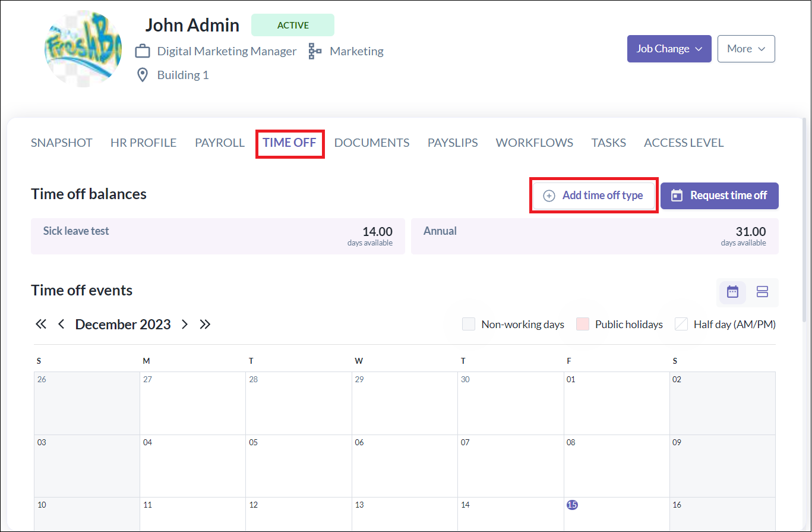Open the Payslips tab
This screenshot has width=812, height=532.
tap(453, 143)
